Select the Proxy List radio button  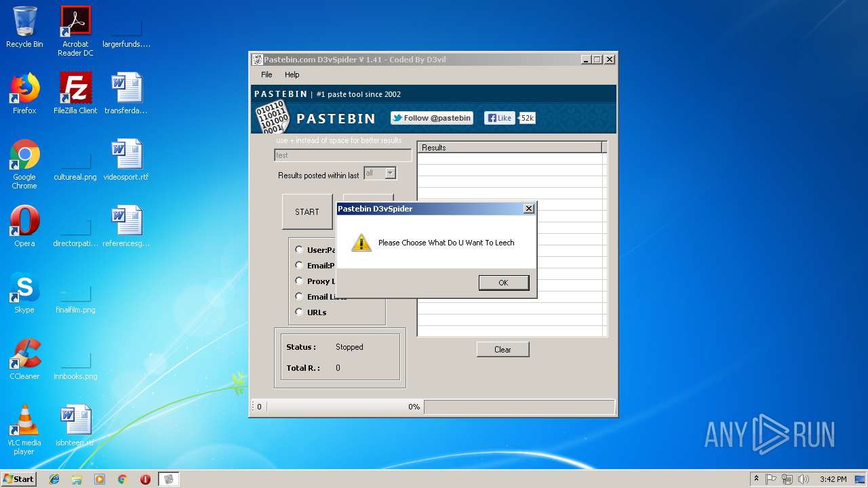pos(299,281)
